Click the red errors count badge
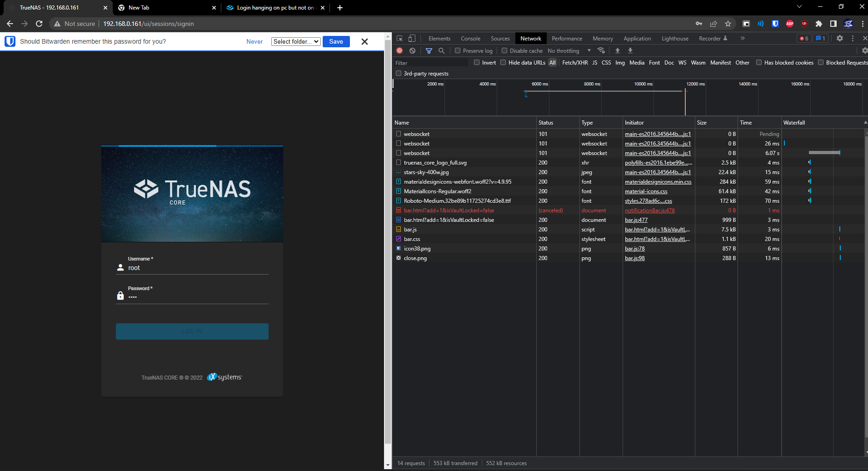868x471 pixels. click(804, 39)
